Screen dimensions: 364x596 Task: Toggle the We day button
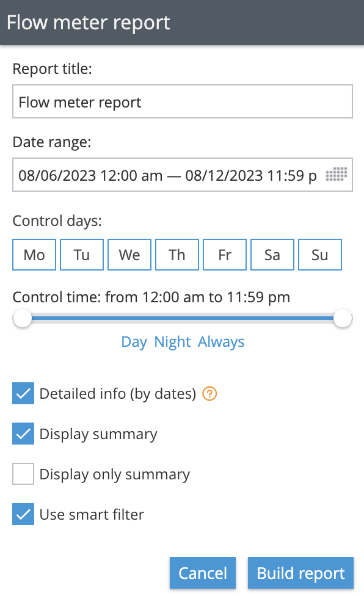pos(129,255)
